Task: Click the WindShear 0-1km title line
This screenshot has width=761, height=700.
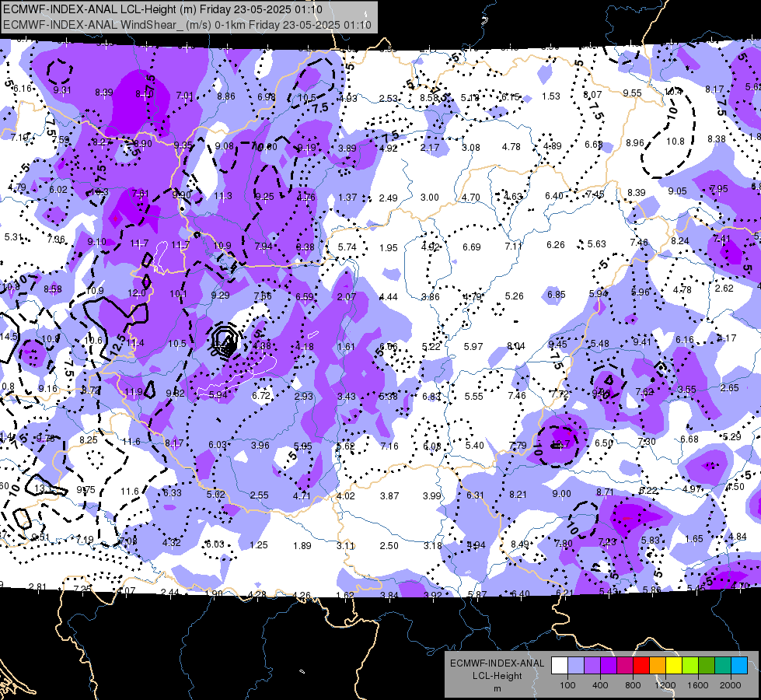Action: 187,25
